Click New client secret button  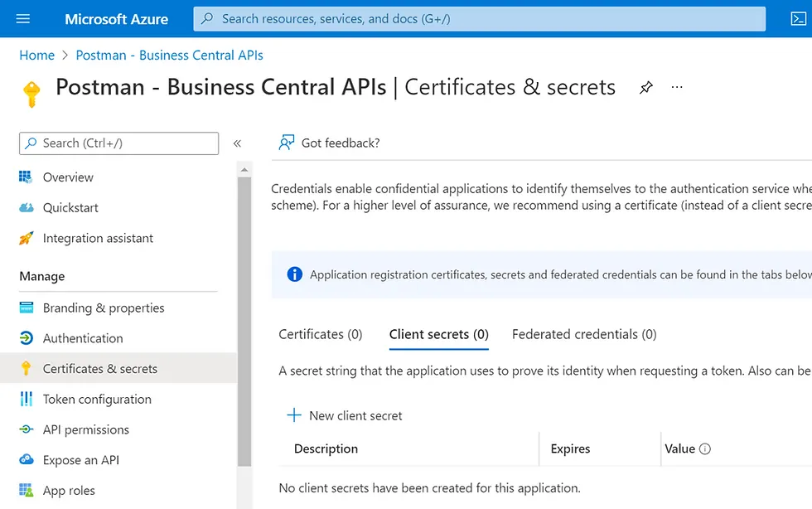point(345,415)
